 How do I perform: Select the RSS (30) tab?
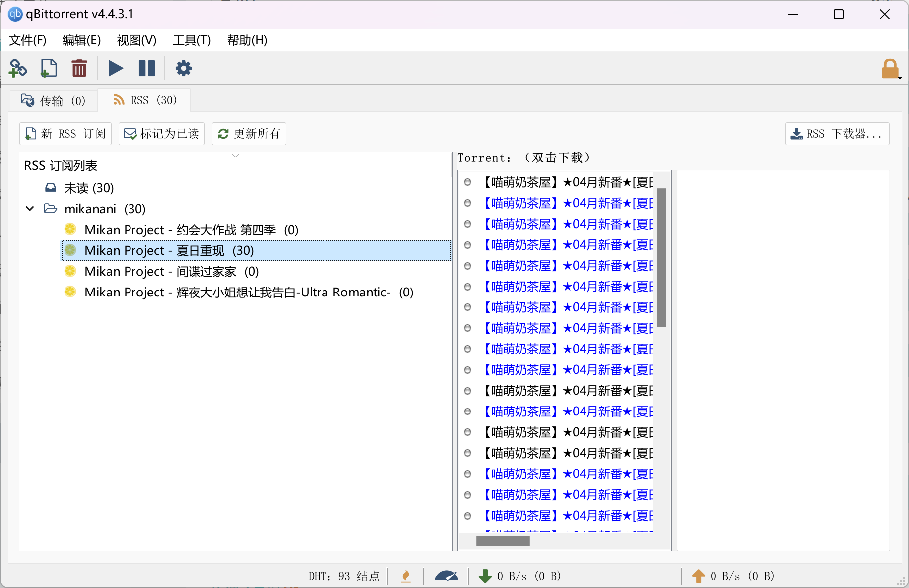point(144,100)
